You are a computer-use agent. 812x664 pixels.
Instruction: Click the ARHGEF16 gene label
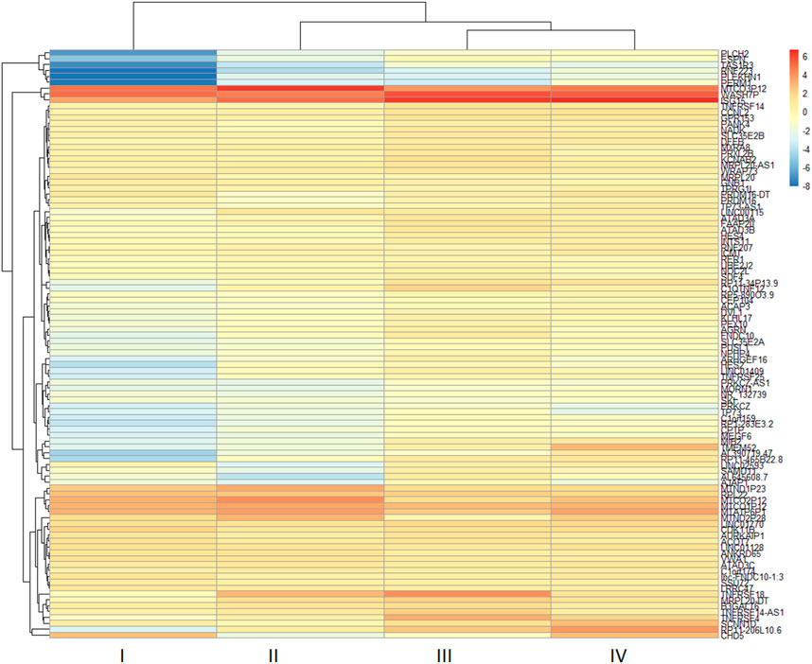pyautogui.click(x=744, y=359)
